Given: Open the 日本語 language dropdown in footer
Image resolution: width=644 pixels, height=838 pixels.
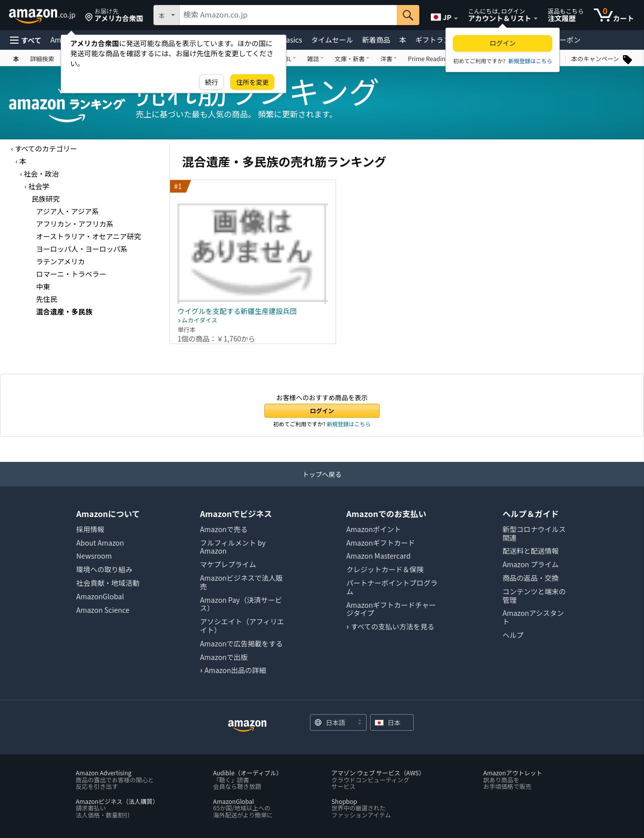Looking at the screenshot, I should click(x=338, y=723).
